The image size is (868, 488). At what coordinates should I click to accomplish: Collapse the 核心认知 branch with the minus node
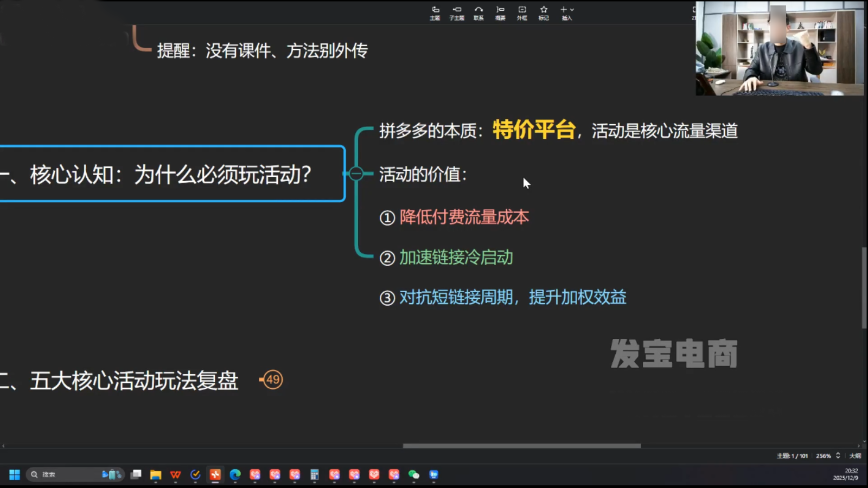pyautogui.click(x=356, y=174)
